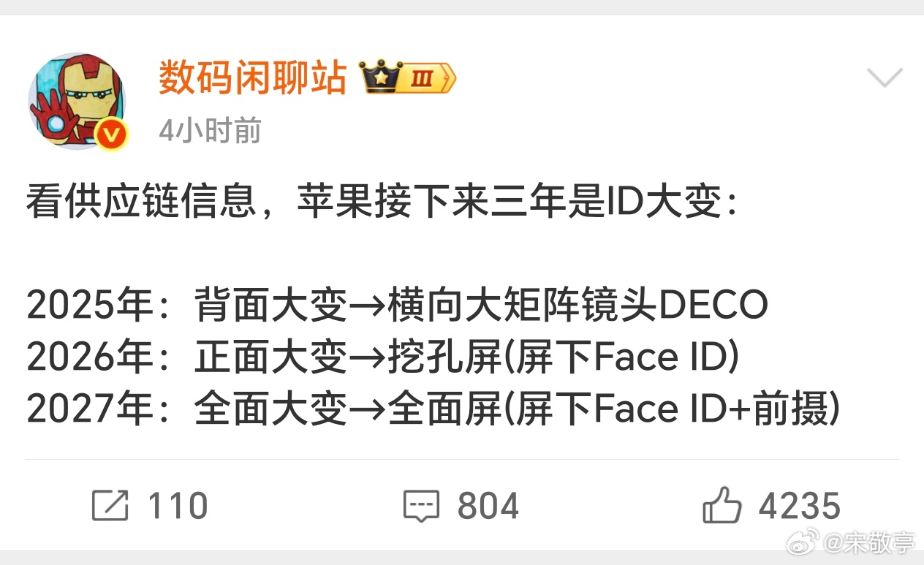Expand the post options chevron
This screenshot has height=565, width=924.
885,77
